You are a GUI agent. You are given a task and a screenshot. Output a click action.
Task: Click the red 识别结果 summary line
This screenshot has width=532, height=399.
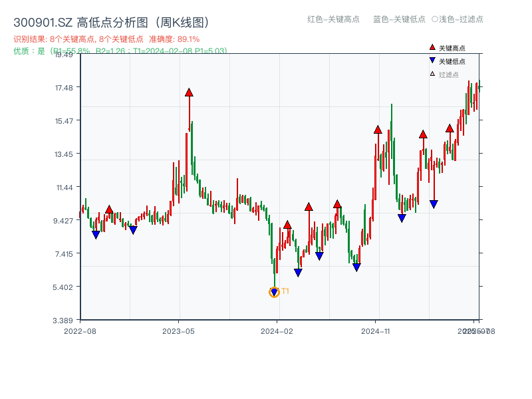click(106, 39)
